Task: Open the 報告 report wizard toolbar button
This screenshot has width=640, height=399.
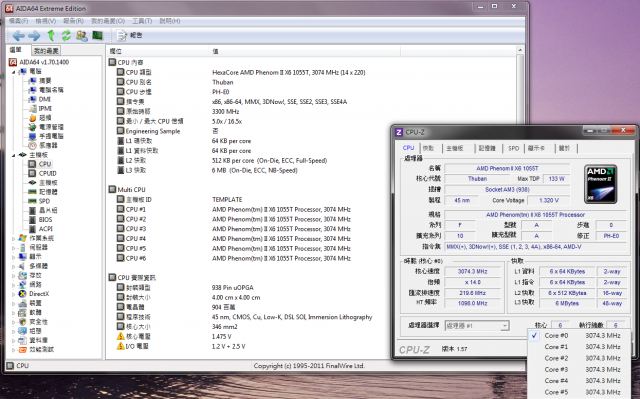Action: [x=129, y=35]
